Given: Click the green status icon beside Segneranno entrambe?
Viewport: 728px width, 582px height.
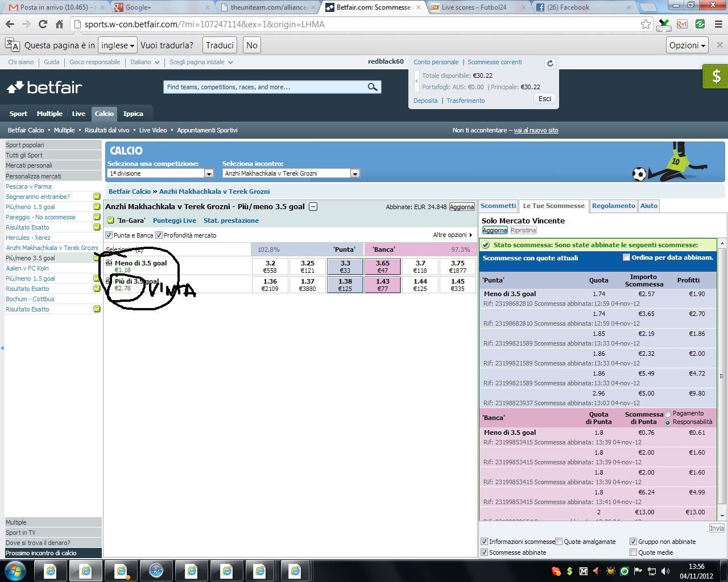Looking at the screenshot, I should [97, 197].
